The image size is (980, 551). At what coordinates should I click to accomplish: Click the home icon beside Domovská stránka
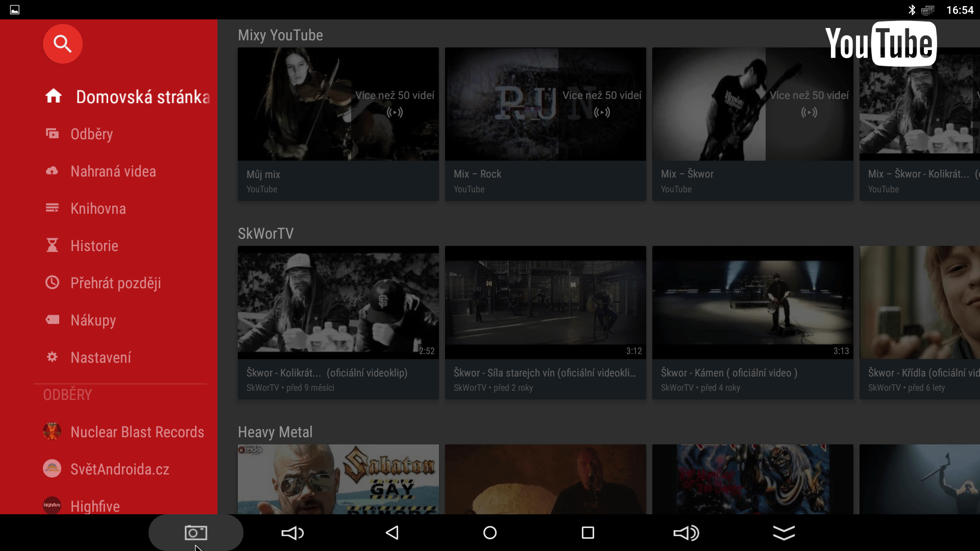click(53, 96)
